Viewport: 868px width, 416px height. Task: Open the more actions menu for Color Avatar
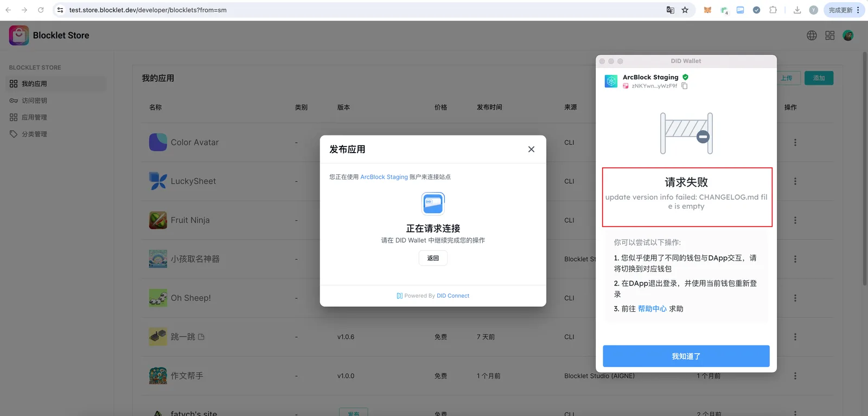(795, 142)
